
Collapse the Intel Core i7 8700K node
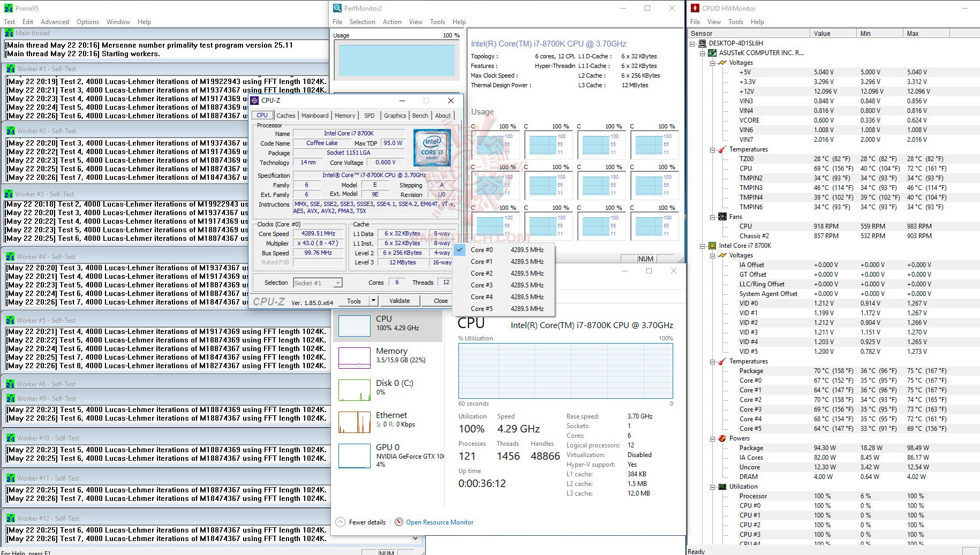[x=703, y=246]
